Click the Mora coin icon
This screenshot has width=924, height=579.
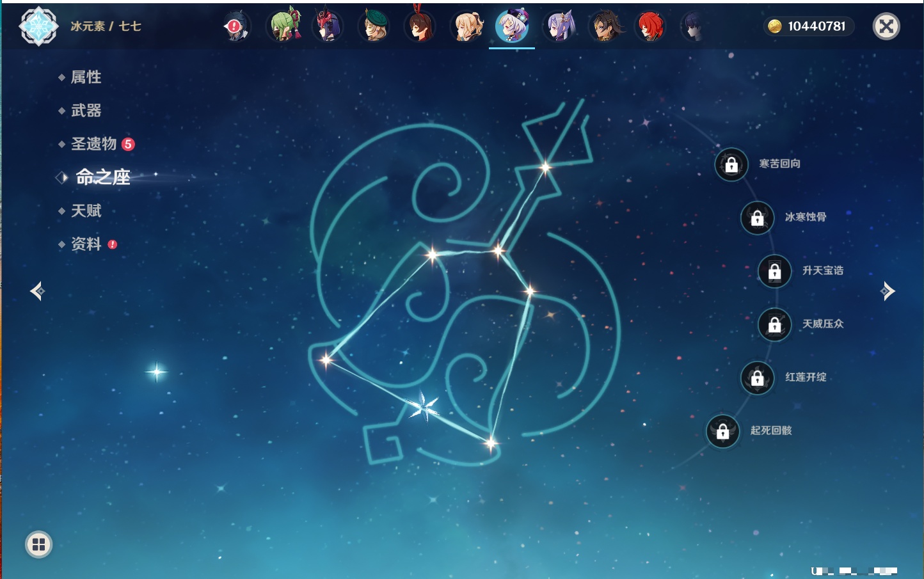775,26
